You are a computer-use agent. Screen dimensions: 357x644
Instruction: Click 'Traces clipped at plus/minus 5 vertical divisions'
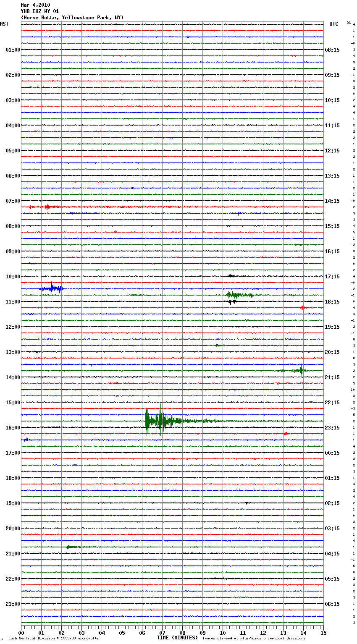click(254, 639)
